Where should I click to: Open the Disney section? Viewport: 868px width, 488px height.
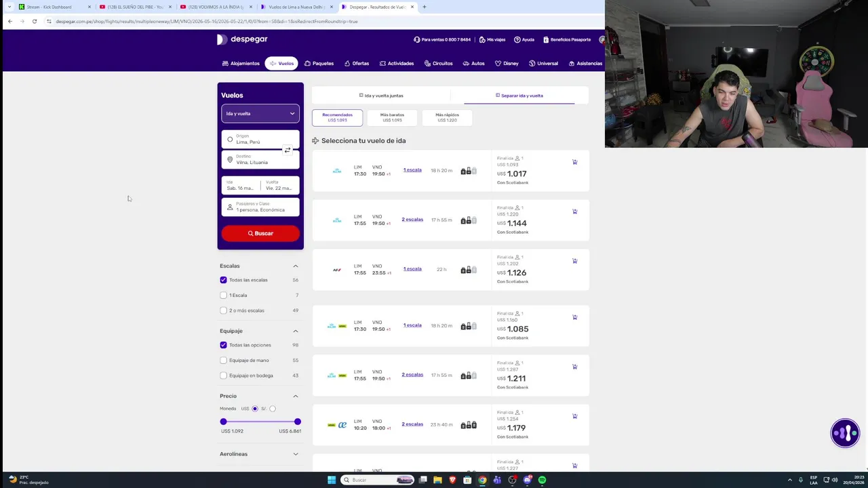coord(507,64)
